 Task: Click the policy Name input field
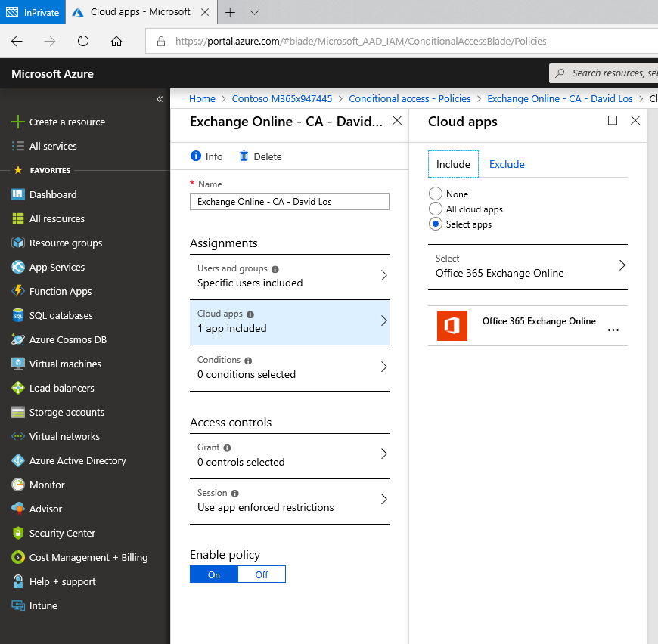point(290,202)
